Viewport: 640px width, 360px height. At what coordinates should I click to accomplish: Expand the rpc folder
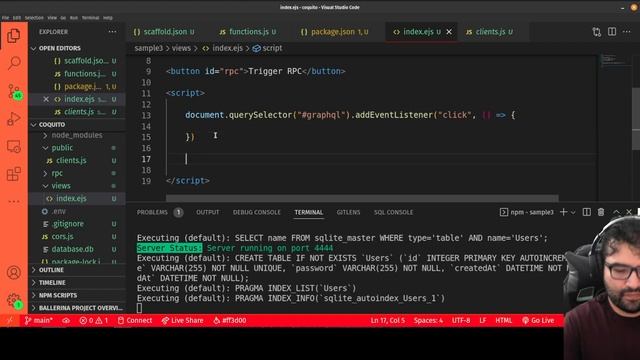pyautogui.click(x=57, y=173)
